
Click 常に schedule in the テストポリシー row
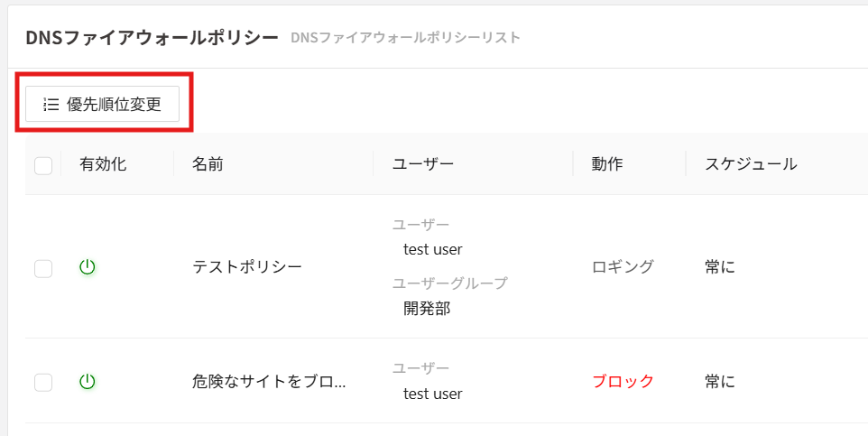click(x=720, y=266)
